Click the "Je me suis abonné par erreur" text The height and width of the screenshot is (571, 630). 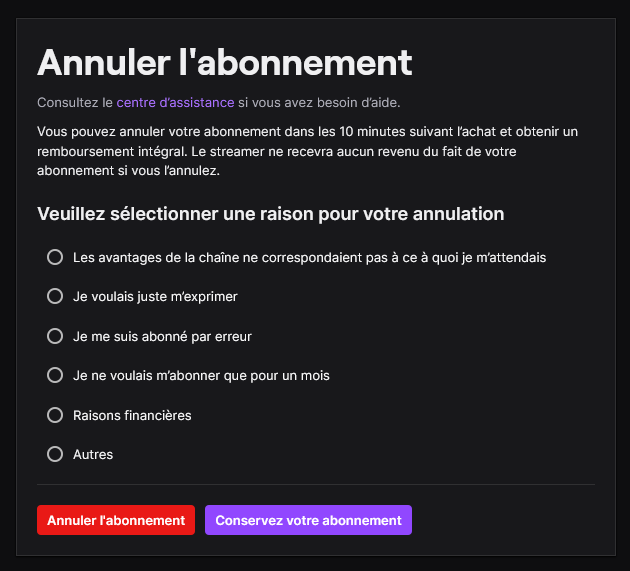click(x=162, y=336)
